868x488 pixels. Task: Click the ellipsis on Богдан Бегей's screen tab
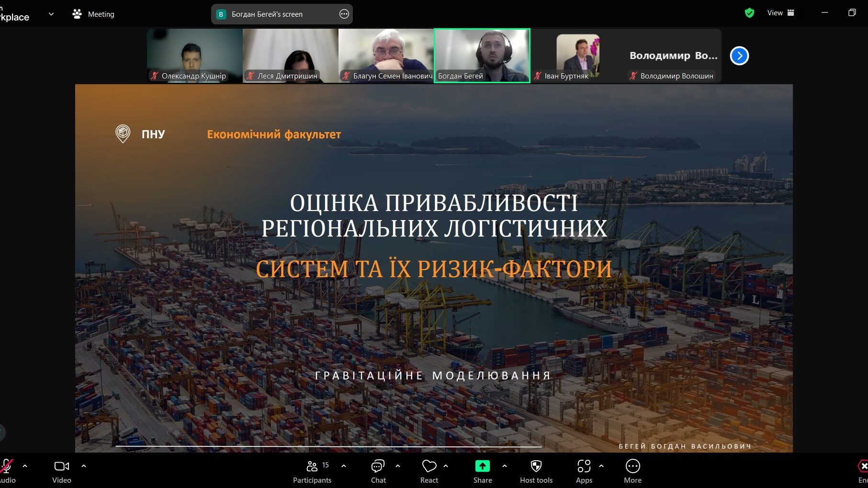(344, 14)
